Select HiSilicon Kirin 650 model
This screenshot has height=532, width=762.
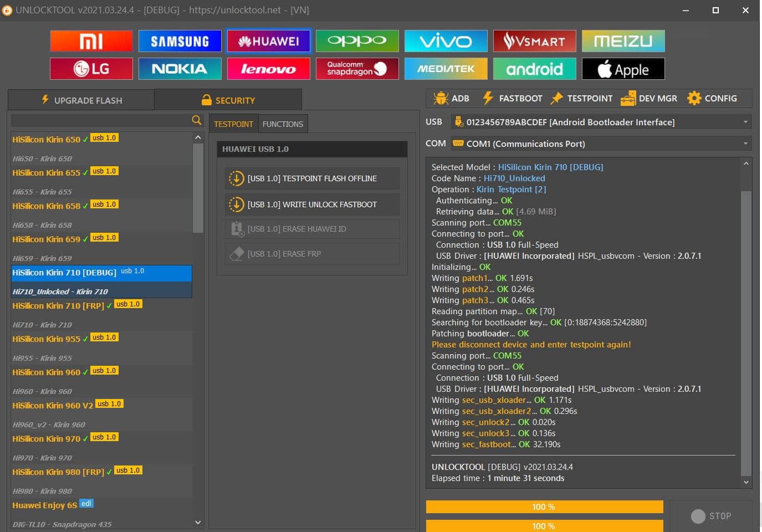coord(101,149)
